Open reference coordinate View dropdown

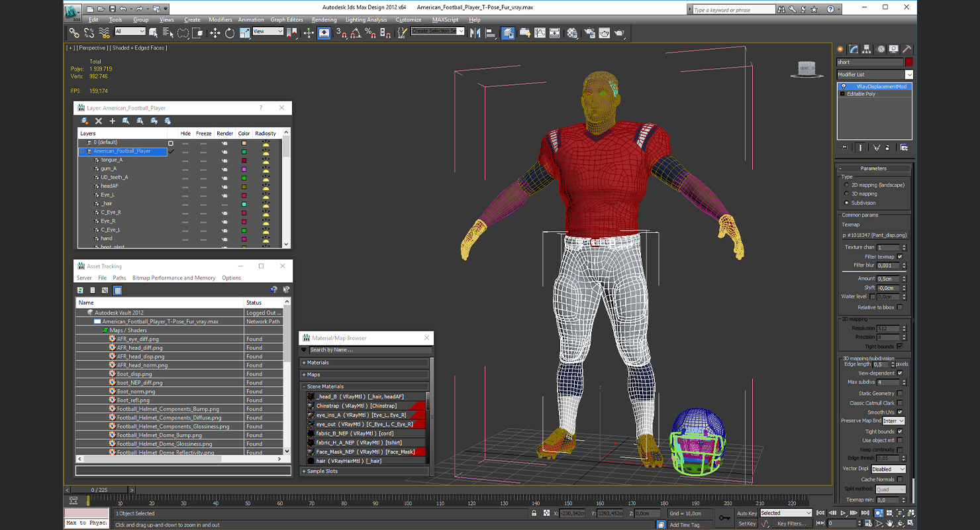268,32
